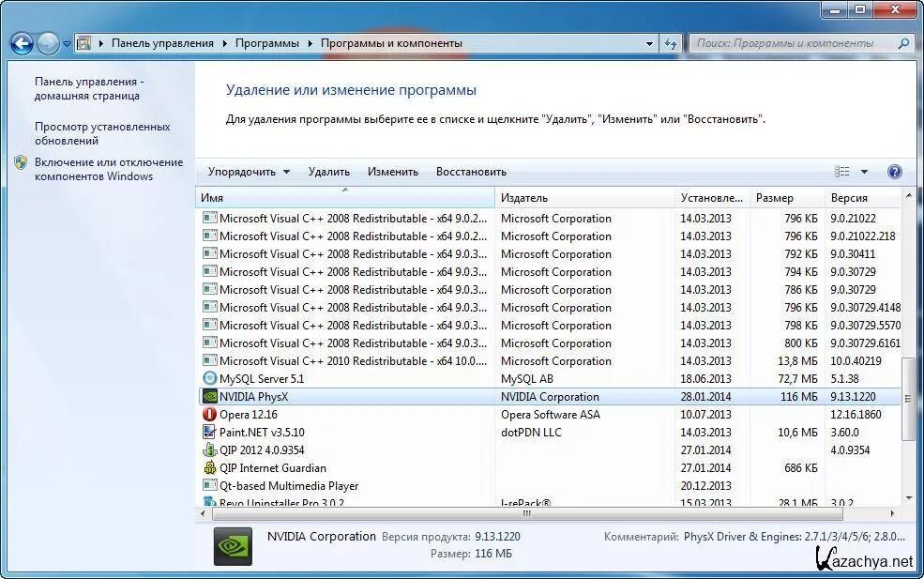
Task: Open the view options dropdown arrow
Action: [x=864, y=172]
